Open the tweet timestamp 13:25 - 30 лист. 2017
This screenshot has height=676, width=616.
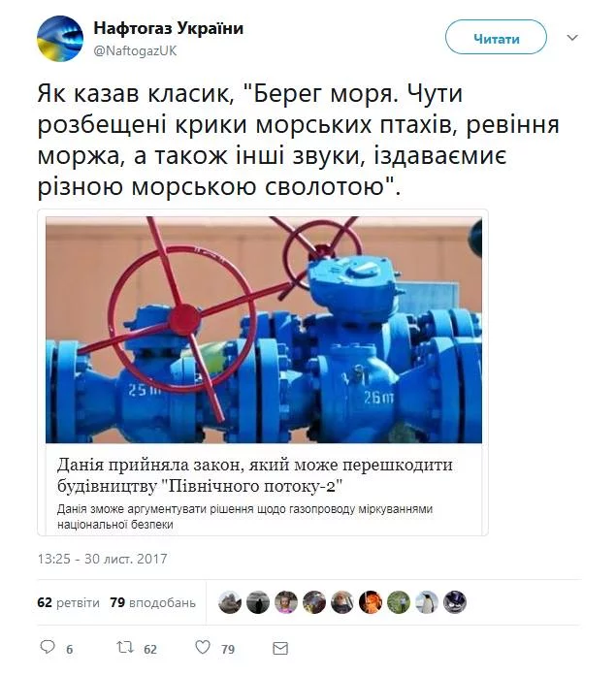click(102, 559)
